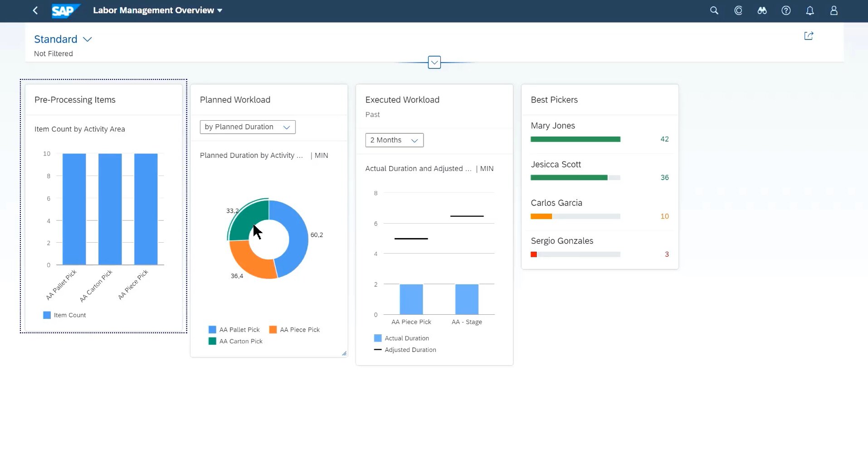This screenshot has width=868, height=464.
Task: Click the back arrow in the header
Action: click(x=35, y=10)
